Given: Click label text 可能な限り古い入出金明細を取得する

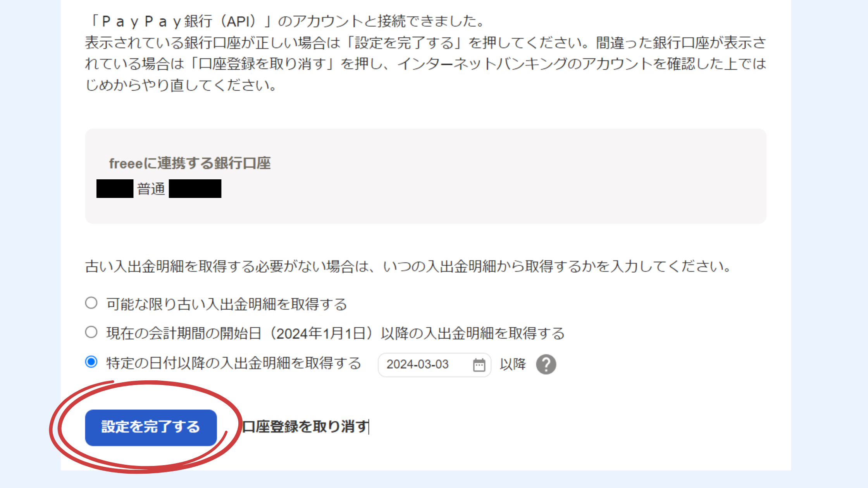Looking at the screenshot, I should coord(227,304).
